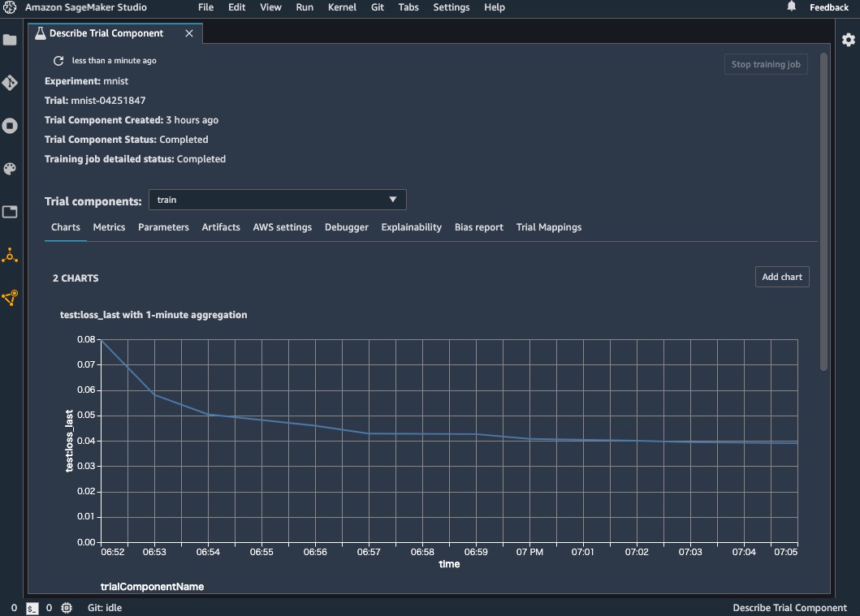Click the vertical scrollbar of the panel
Viewport: 860px width, 616px height.
click(x=823, y=212)
